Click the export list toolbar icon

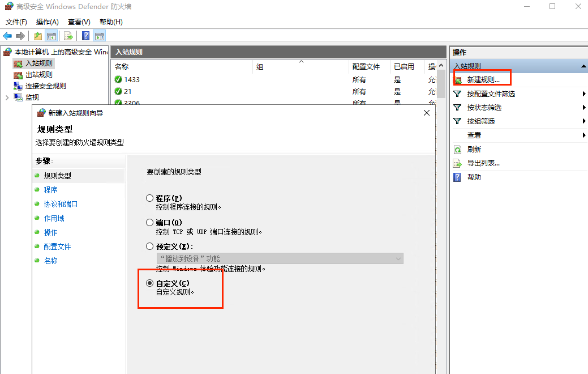point(68,36)
